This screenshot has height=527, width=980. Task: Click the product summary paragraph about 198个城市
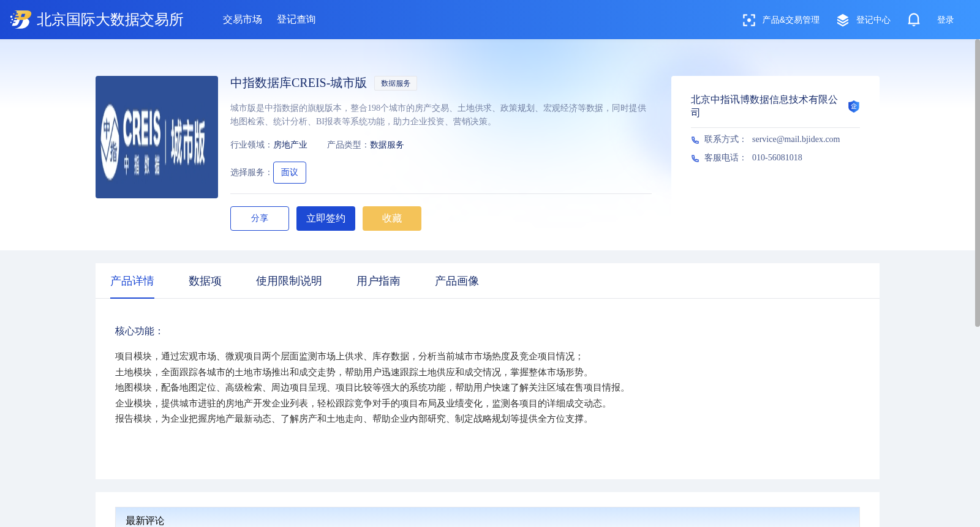tap(439, 114)
